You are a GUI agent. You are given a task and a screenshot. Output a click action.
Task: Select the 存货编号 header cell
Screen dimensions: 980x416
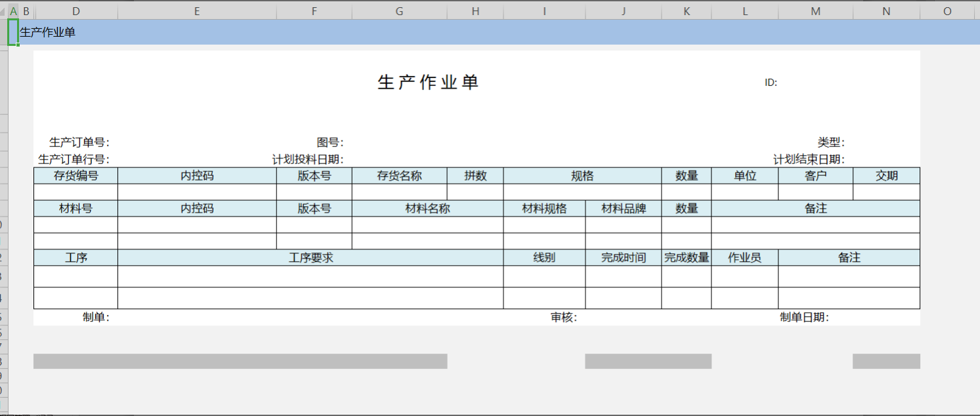point(76,176)
